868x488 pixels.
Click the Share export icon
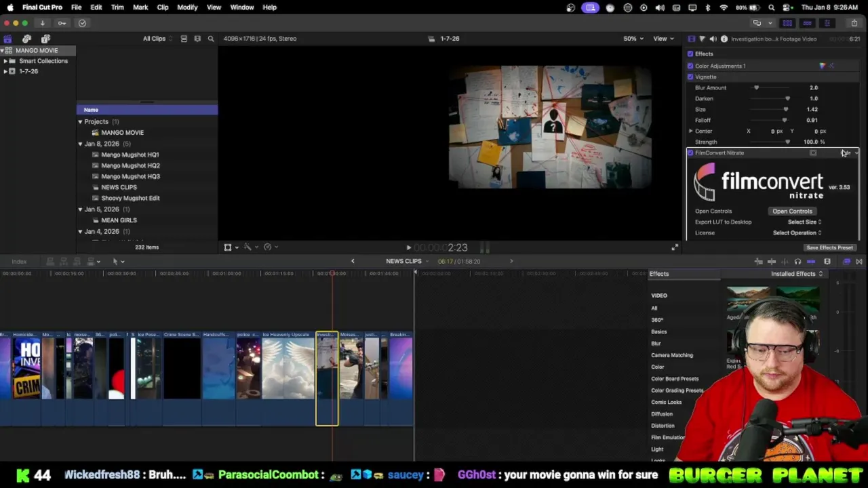pos(854,23)
